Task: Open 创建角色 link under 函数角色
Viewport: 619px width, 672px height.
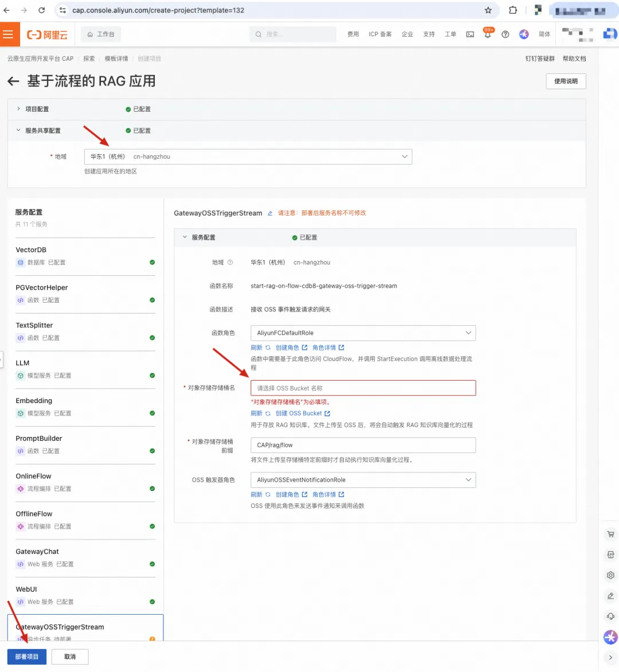Action: (291, 347)
